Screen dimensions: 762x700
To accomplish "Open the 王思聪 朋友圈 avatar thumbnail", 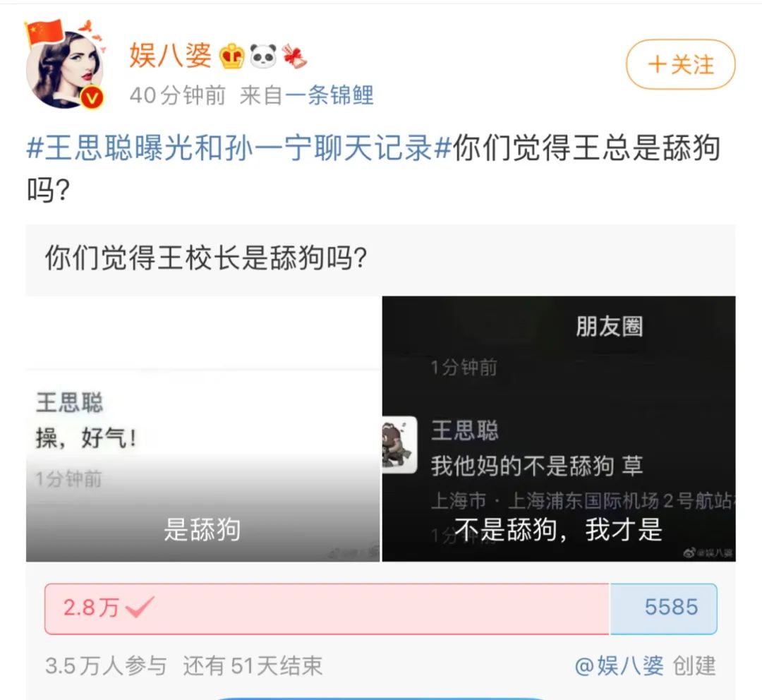I will coord(399,445).
